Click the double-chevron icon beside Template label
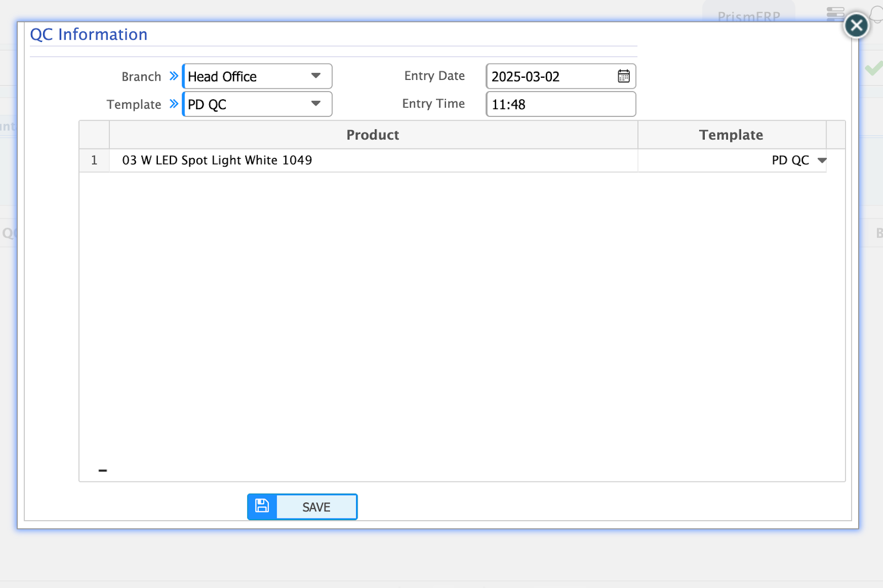 pos(174,104)
